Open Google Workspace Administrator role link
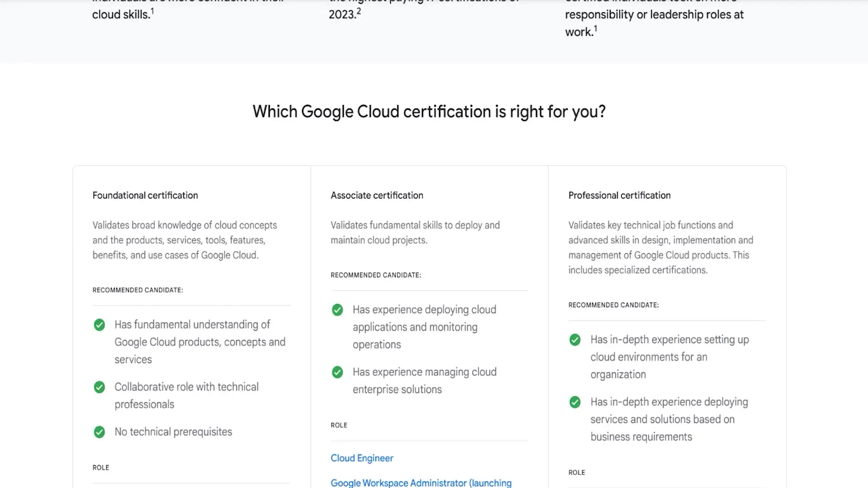Viewport: 868px width, 488px height. [x=421, y=483]
